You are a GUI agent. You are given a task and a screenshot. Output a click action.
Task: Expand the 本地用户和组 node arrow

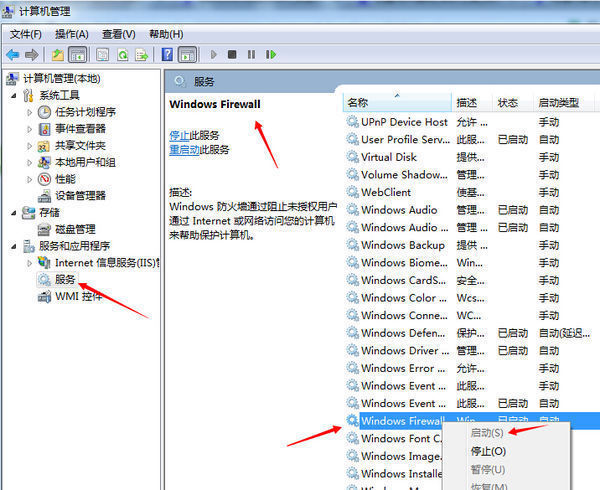pyautogui.click(x=29, y=163)
